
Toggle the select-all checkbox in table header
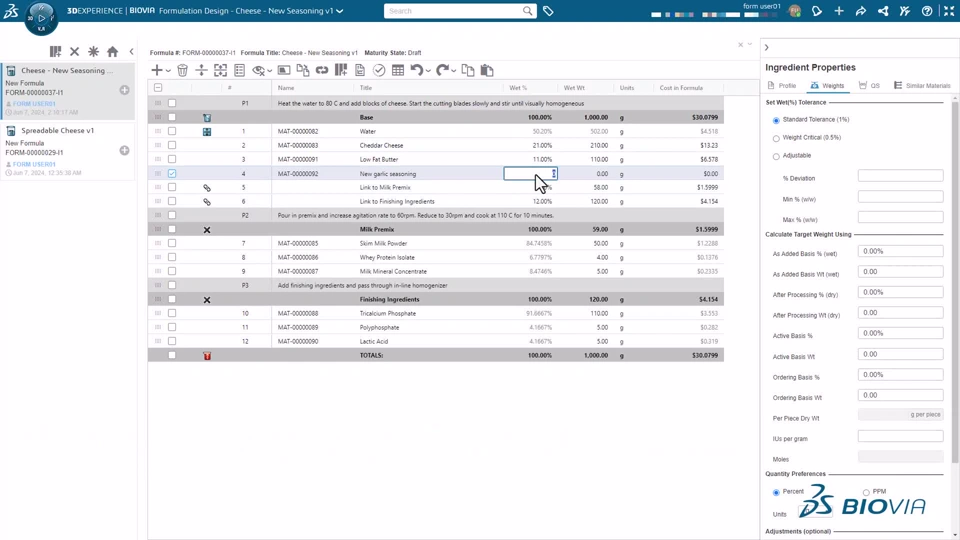click(x=158, y=88)
